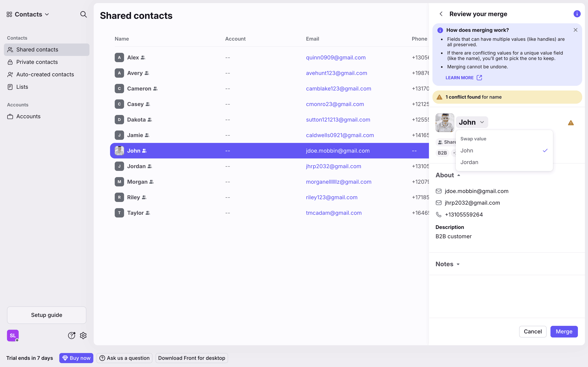Open Auto-created contacts in sidebar
This screenshot has width=588, height=367.
pos(45,74)
